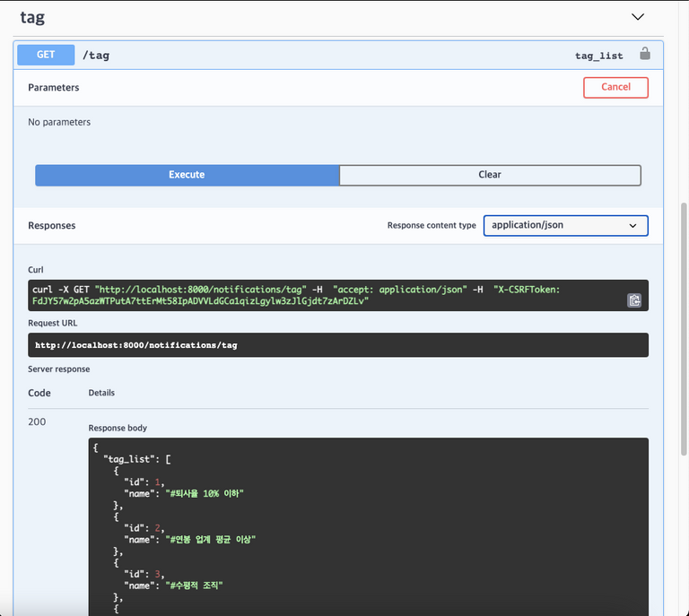Click the Request URL code box
The height and width of the screenshot is (616, 689).
(338, 345)
